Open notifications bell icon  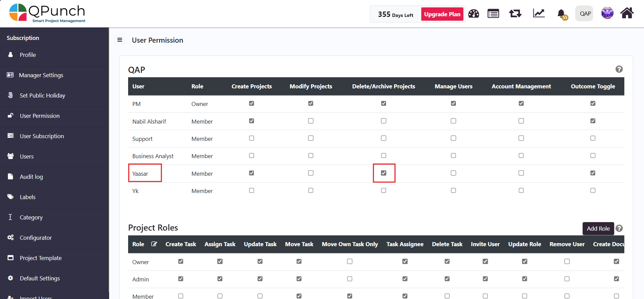pos(561,14)
